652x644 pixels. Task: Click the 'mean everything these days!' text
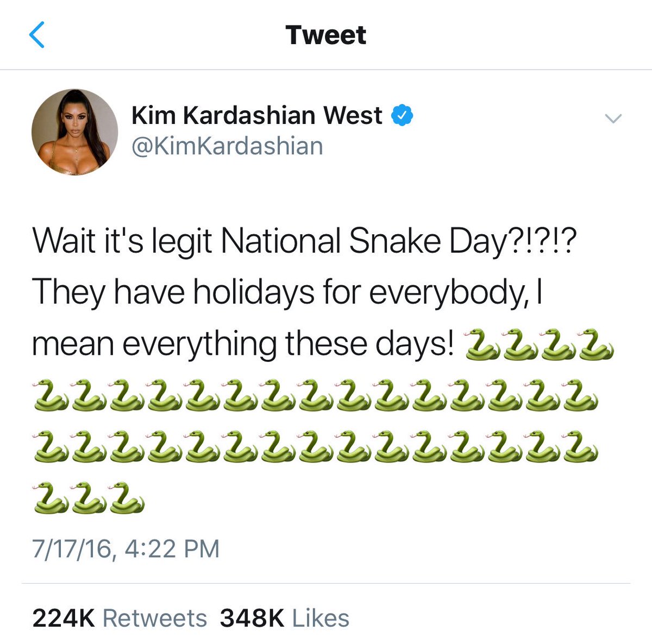(242, 345)
